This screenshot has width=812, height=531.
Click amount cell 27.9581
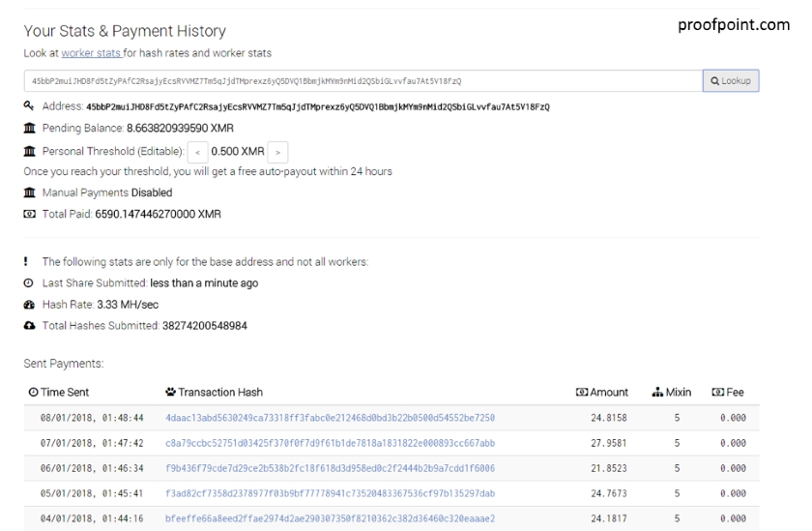pyautogui.click(x=608, y=443)
